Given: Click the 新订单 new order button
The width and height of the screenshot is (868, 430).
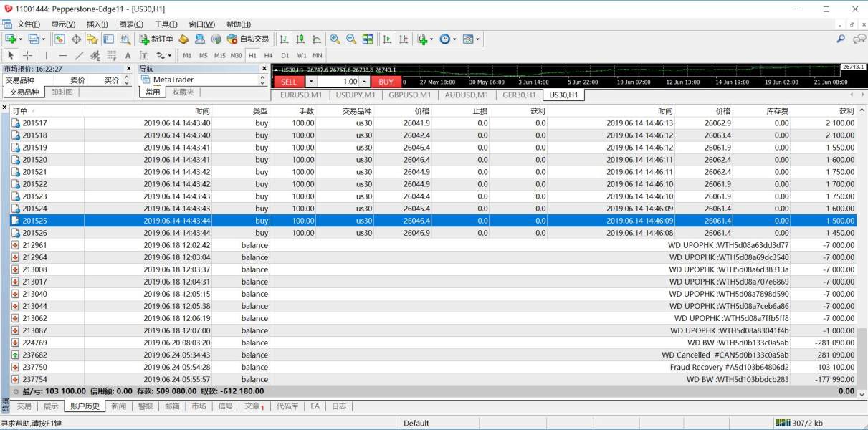Looking at the screenshot, I should click(x=156, y=39).
